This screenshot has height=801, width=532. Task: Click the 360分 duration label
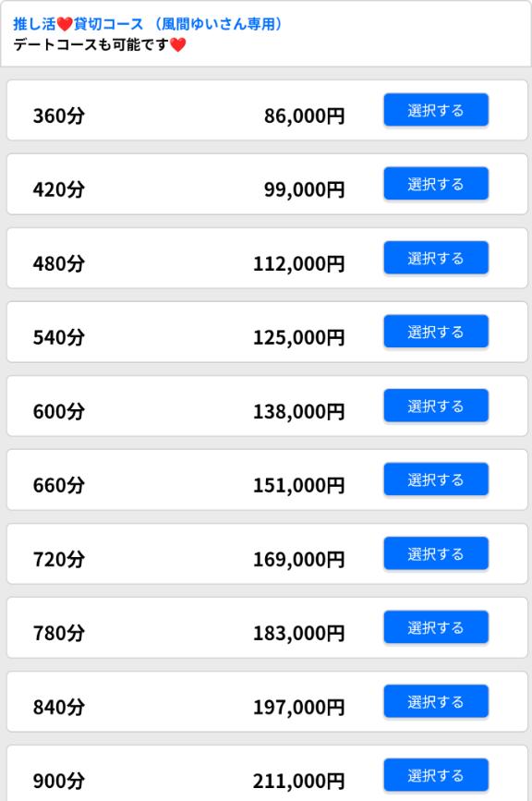tap(59, 116)
